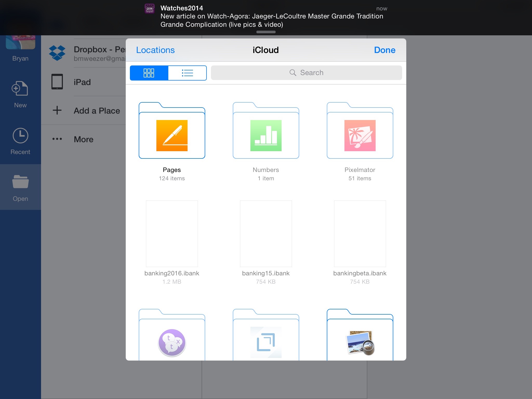The height and width of the screenshot is (399, 532).
Task: Click the banking2016.ibank file name
Action: [x=172, y=273]
